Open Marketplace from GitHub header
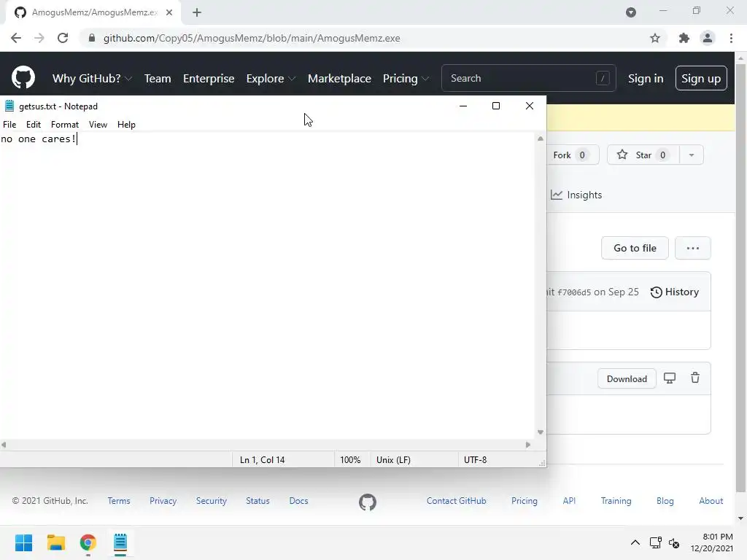This screenshot has height=560, width=747. tap(339, 78)
